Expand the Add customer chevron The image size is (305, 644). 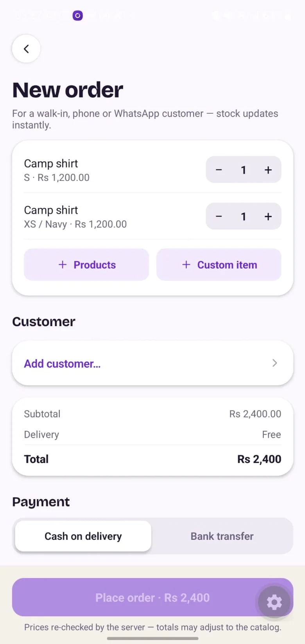(x=274, y=363)
